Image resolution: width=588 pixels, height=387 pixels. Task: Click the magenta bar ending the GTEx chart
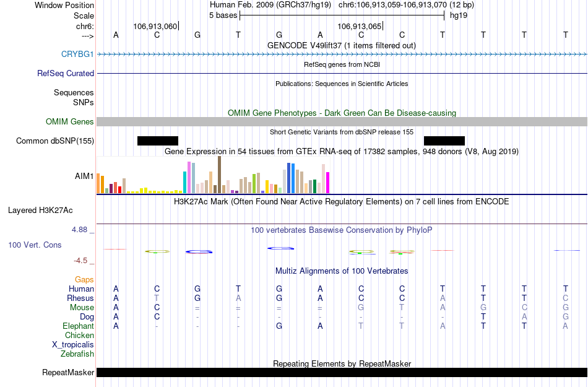click(x=328, y=183)
